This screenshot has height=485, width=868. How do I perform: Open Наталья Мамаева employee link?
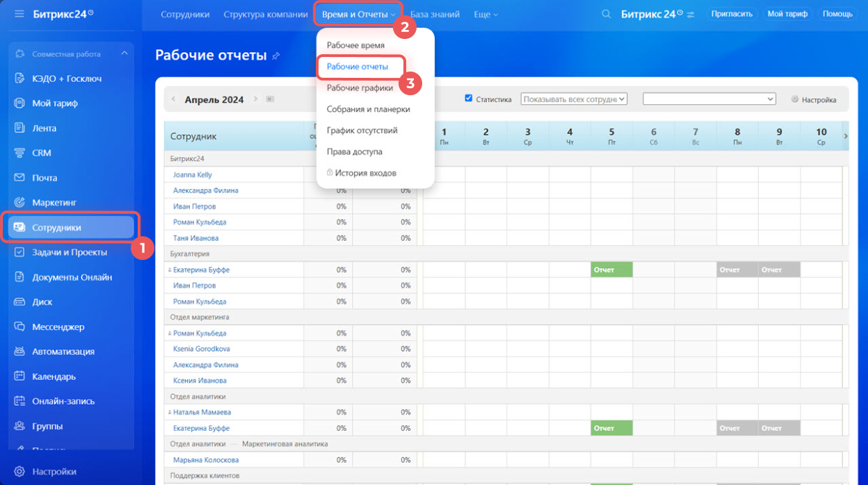click(202, 412)
